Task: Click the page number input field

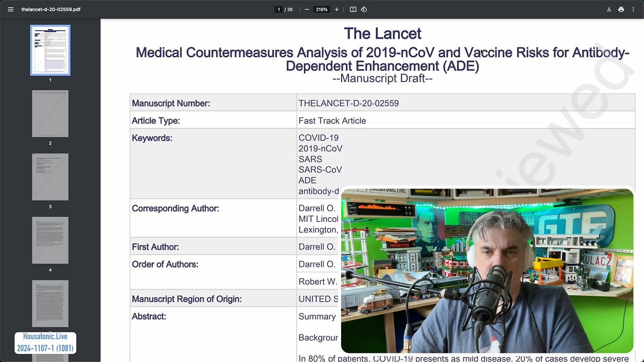Action: pyautogui.click(x=278, y=10)
